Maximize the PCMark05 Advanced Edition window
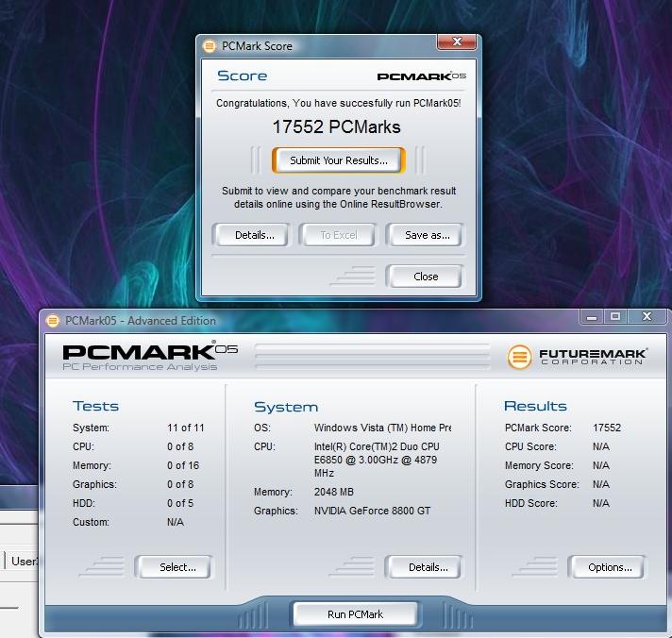672x638 pixels. pos(615,317)
